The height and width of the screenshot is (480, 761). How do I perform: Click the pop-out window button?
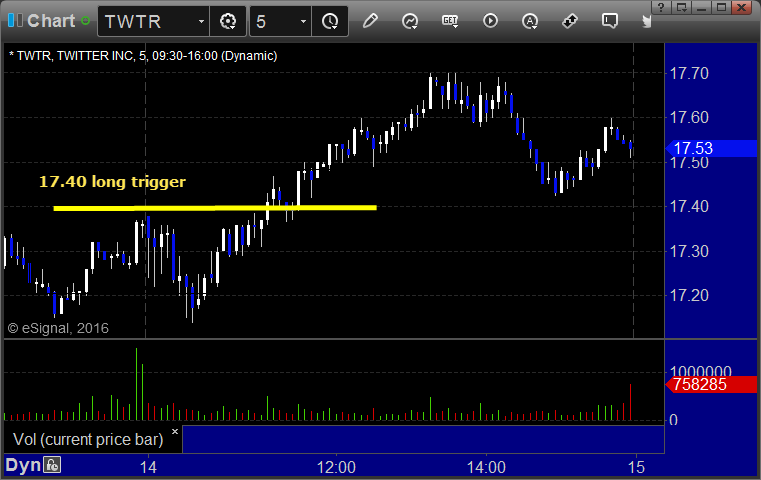[x=682, y=7]
